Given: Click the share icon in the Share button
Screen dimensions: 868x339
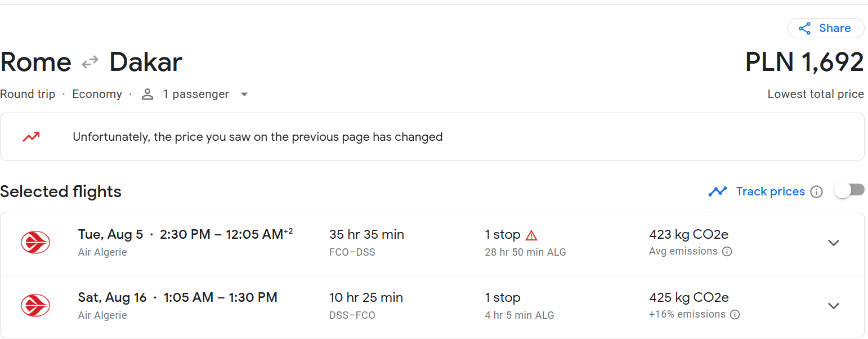Looking at the screenshot, I should (805, 28).
